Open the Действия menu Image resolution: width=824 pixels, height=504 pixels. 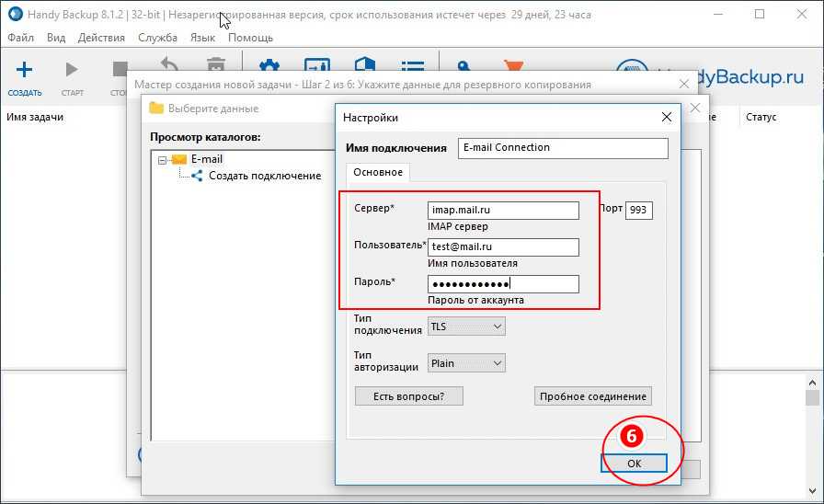point(101,38)
